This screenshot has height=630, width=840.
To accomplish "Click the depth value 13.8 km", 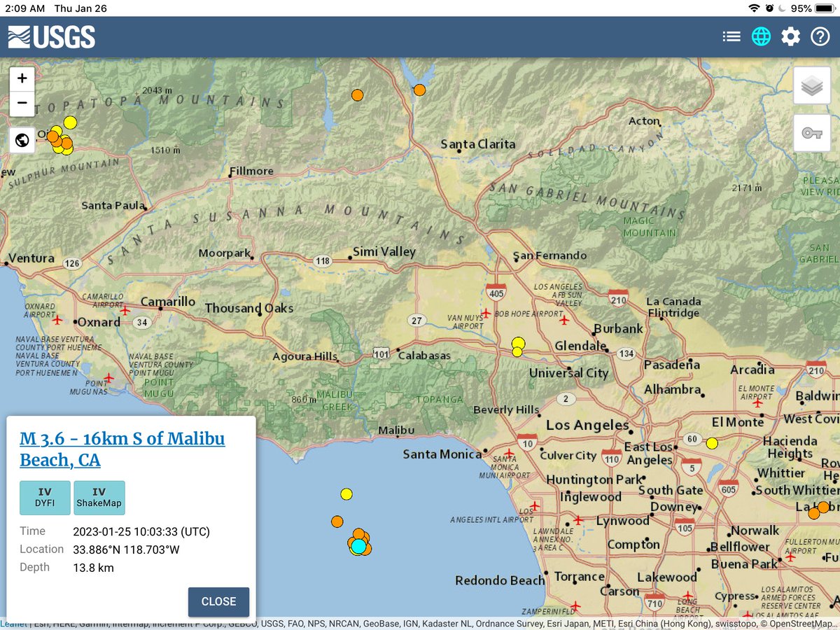I will click(93, 568).
